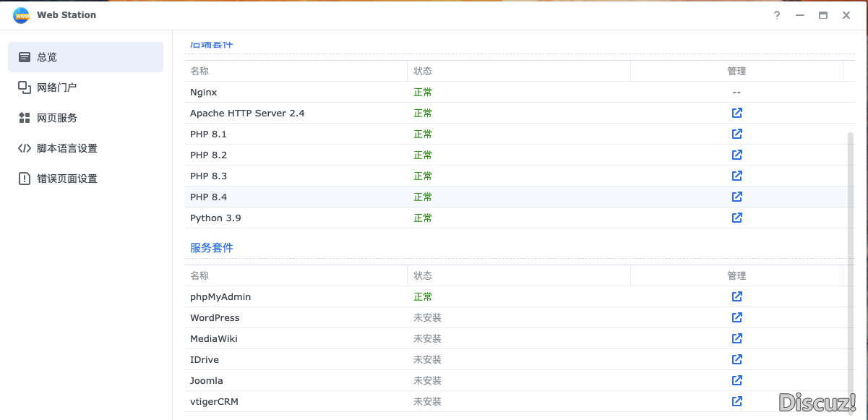Click the Joomla management link icon
Viewport: 868px width, 420px height.
(736, 380)
